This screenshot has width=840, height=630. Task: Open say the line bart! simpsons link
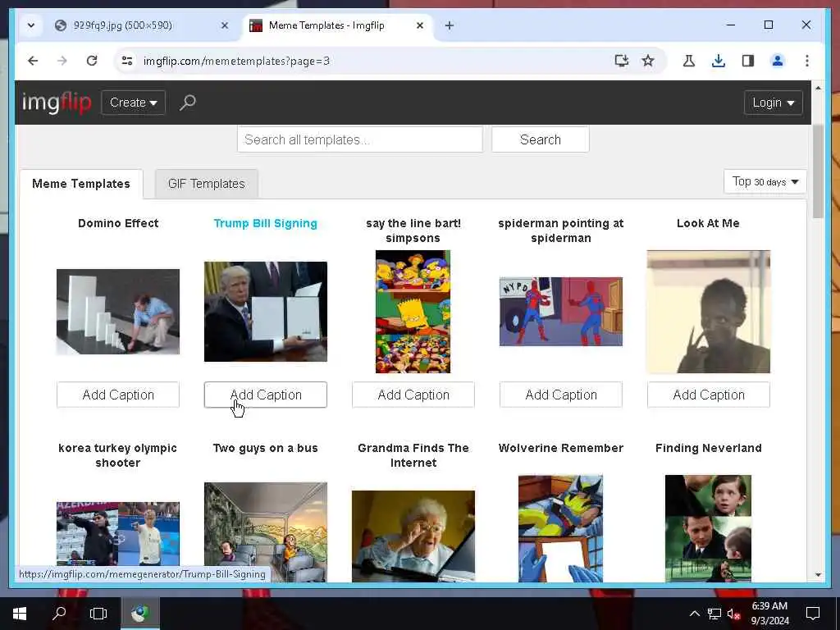(413, 231)
